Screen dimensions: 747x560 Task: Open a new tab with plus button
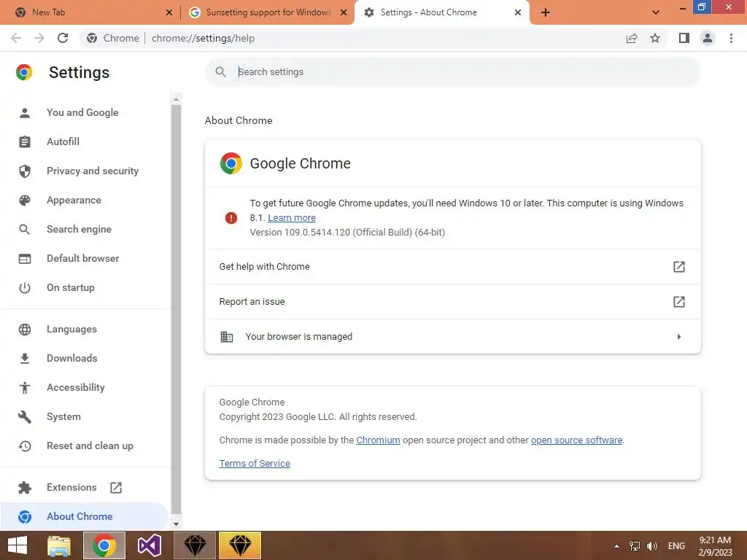[x=546, y=12]
